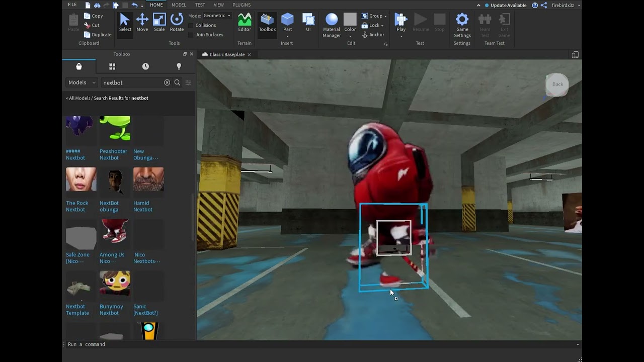This screenshot has width=644, height=362.
Task: Cut the selected object
Action: [92, 25]
